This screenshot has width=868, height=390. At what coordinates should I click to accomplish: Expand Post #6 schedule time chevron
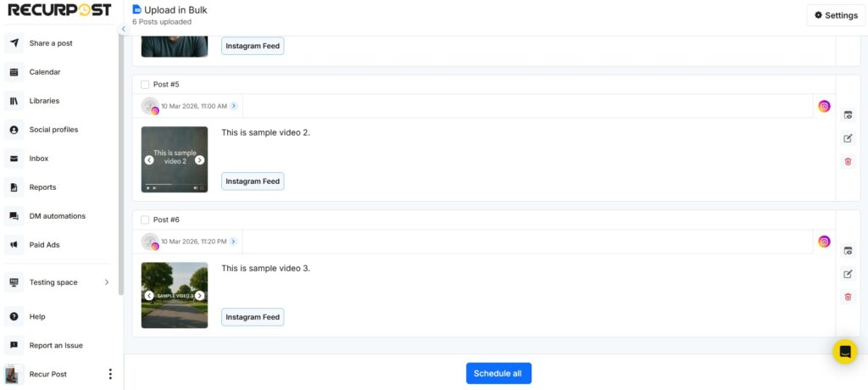coord(234,242)
